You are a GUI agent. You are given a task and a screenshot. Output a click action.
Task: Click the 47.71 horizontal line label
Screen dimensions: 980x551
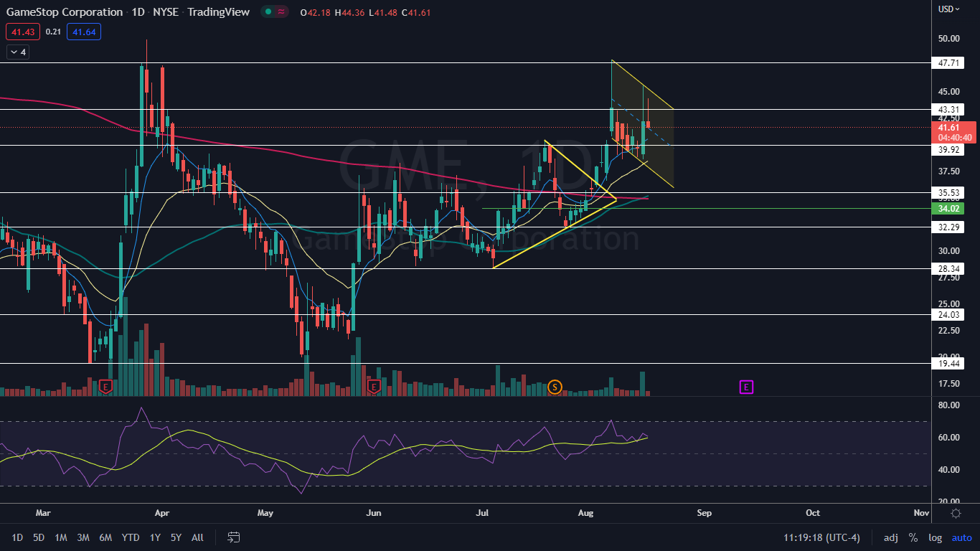[949, 63]
